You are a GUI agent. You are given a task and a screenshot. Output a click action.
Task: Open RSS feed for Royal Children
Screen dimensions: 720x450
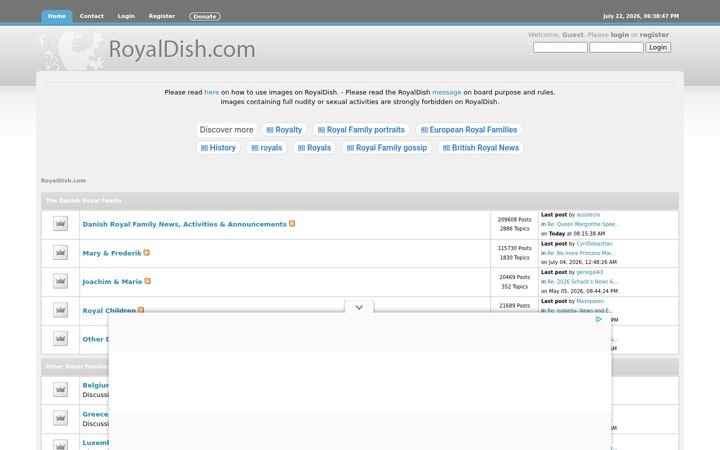click(x=141, y=309)
